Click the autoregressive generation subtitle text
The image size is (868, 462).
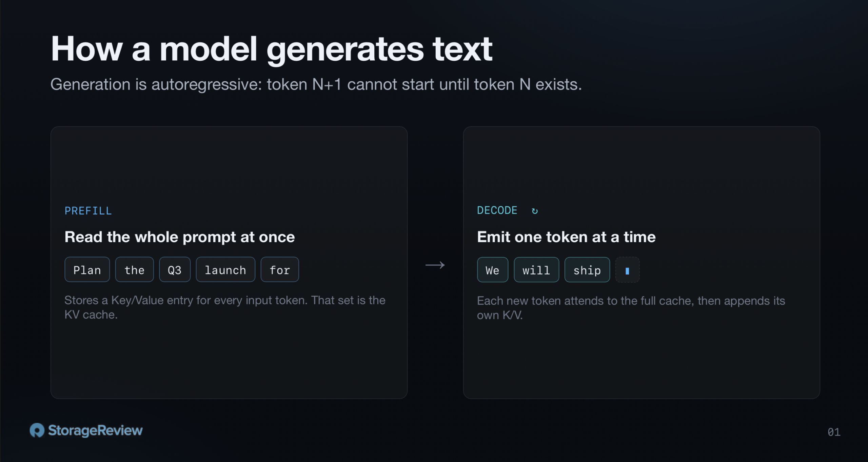(x=316, y=84)
